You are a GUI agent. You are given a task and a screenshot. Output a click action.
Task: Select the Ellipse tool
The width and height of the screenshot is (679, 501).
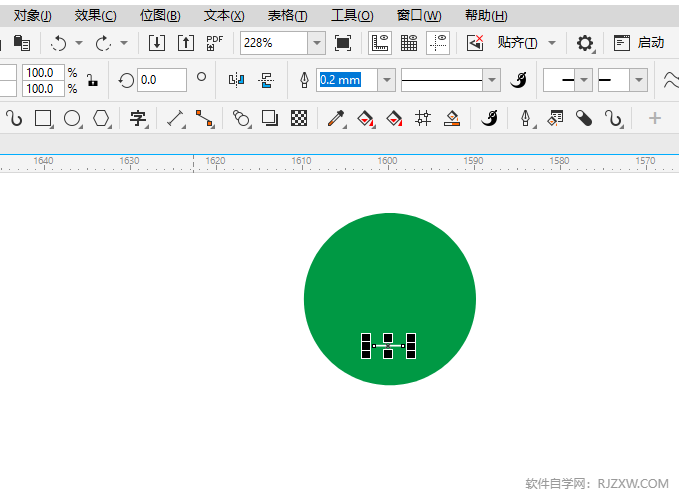point(72,118)
